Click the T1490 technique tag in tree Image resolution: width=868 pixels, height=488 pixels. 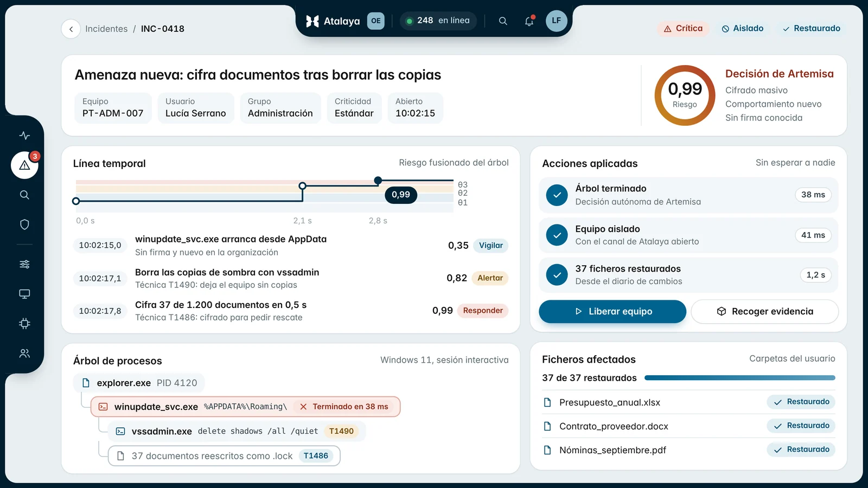pyautogui.click(x=341, y=431)
